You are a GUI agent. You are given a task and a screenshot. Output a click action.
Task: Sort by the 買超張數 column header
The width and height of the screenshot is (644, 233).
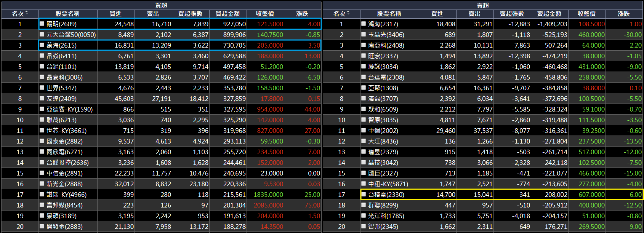(191, 14)
